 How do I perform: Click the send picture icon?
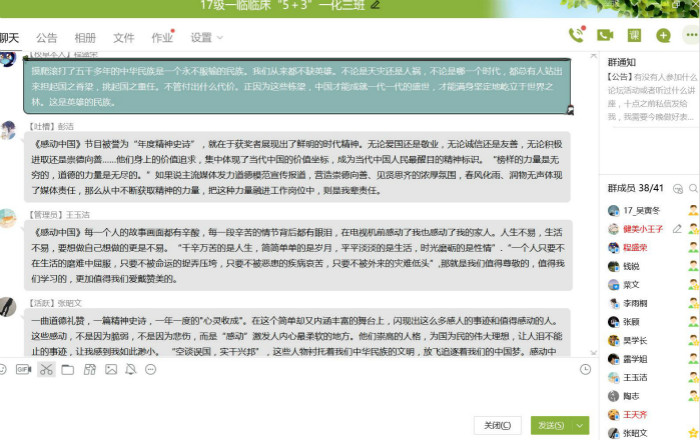click(x=111, y=369)
